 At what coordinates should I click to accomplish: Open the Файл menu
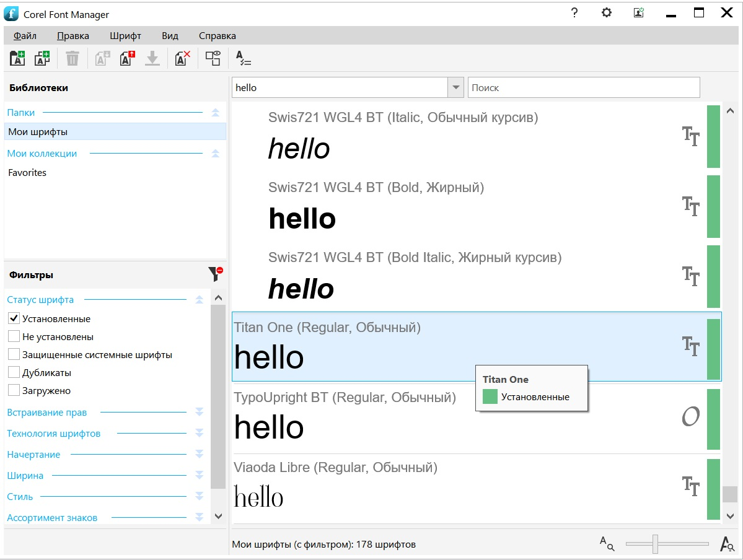coord(25,35)
